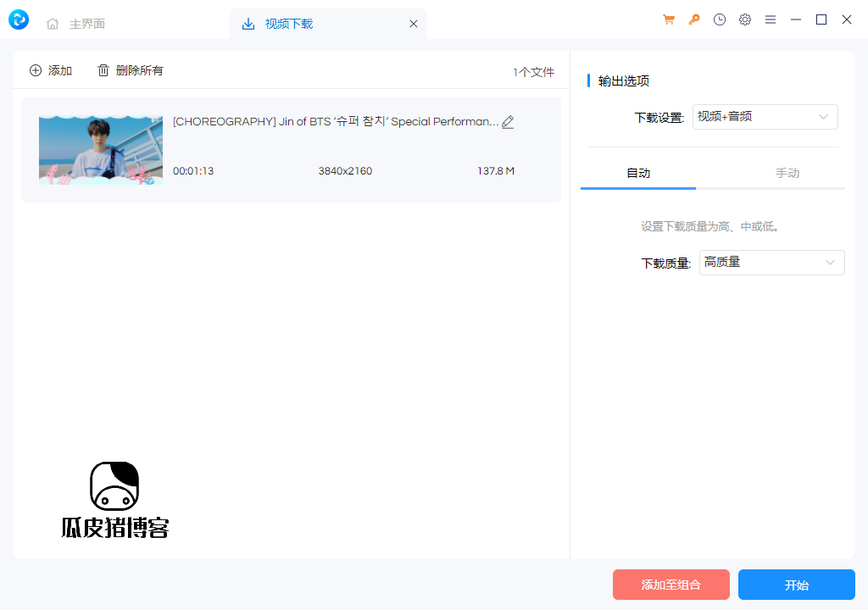Viewport: 868px width, 610px height.
Task: Click the BTS video thumbnail
Action: pyautogui.click(x=100, y=150)
